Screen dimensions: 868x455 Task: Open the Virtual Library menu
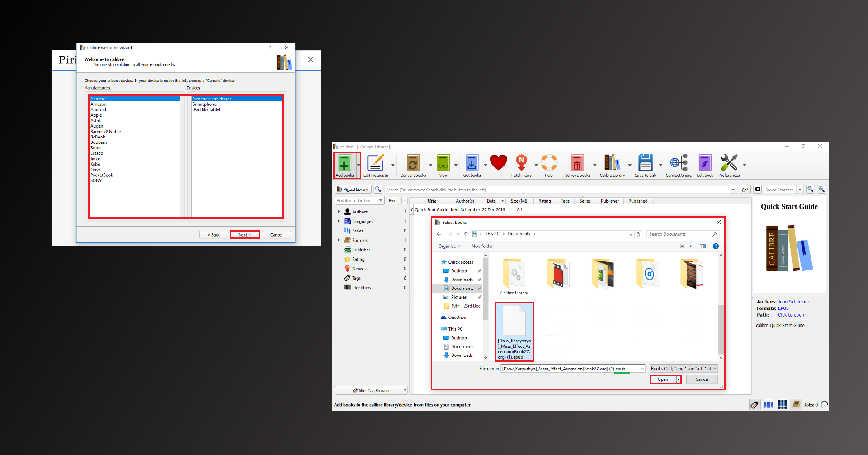coord(353,190)
